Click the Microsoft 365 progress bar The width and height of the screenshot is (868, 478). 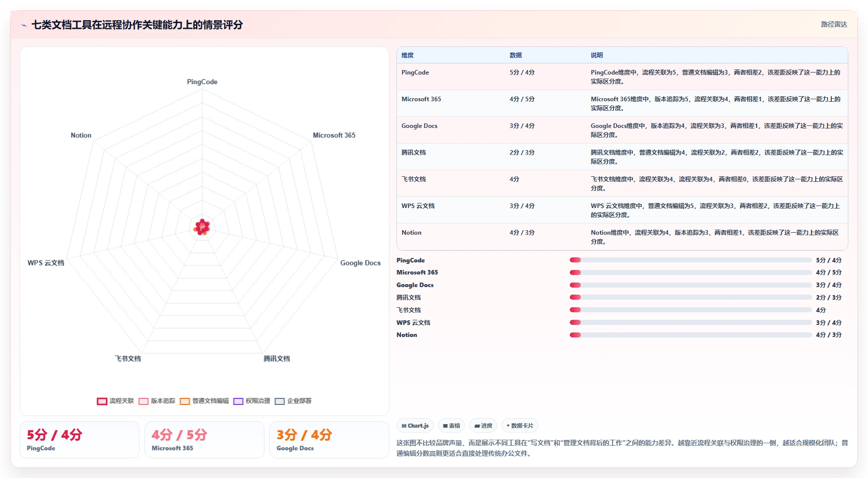(691, 272)
